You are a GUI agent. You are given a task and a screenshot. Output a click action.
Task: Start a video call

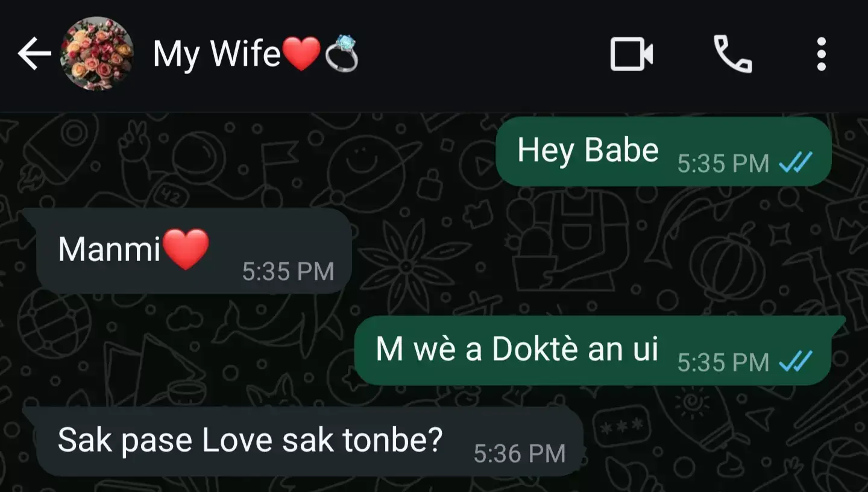tap(631, 54)
